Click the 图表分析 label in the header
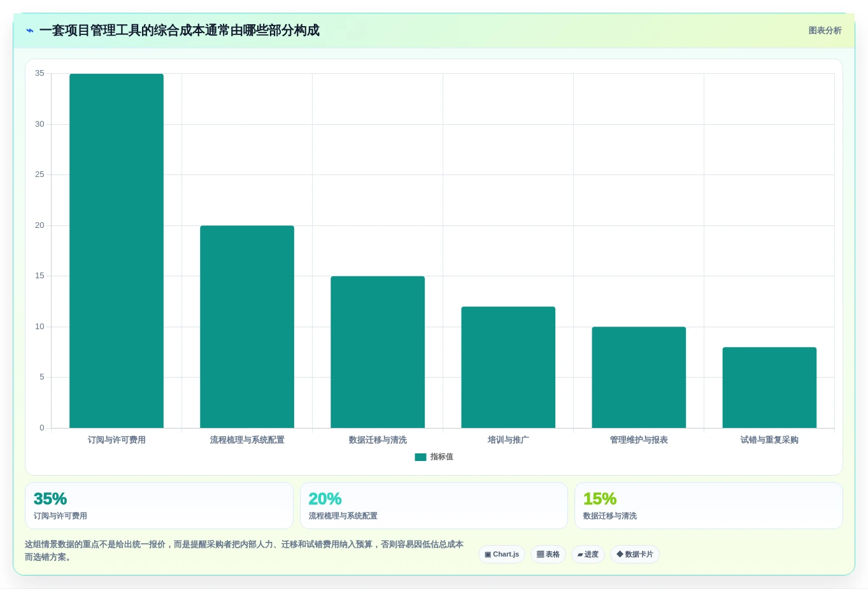The height and width of the screenshot is (589, 868). (x=825, y=31)
